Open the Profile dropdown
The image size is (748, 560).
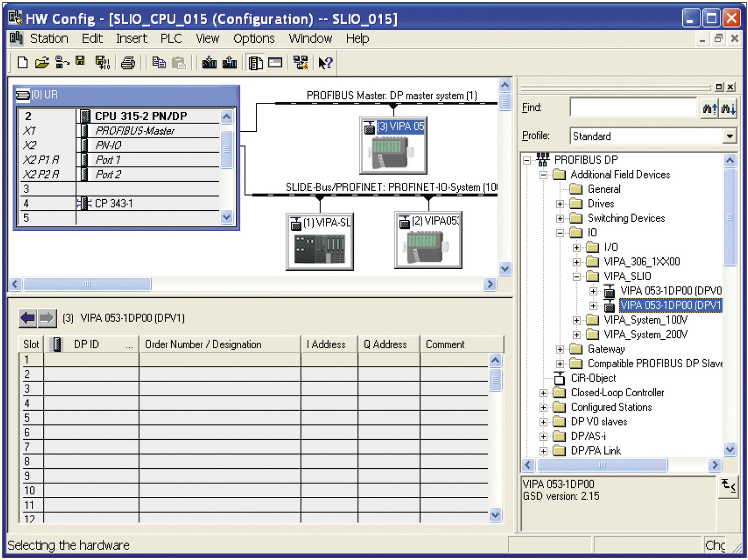click(x=730, y=136)
